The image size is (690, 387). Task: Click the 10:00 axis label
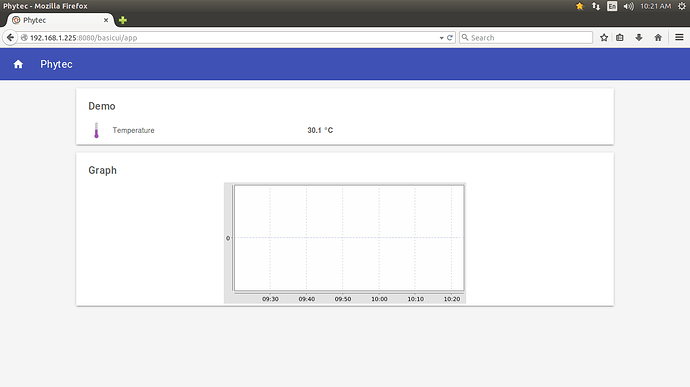tap(379, 299)
